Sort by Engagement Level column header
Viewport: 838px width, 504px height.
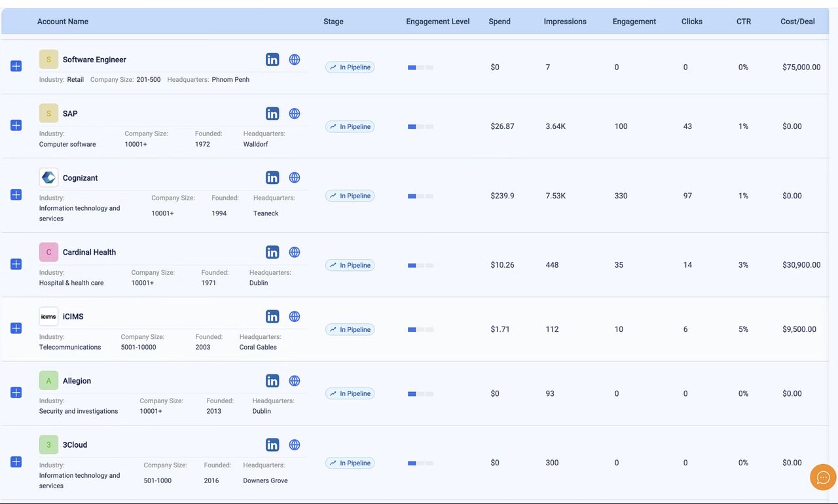pos(437,22)
